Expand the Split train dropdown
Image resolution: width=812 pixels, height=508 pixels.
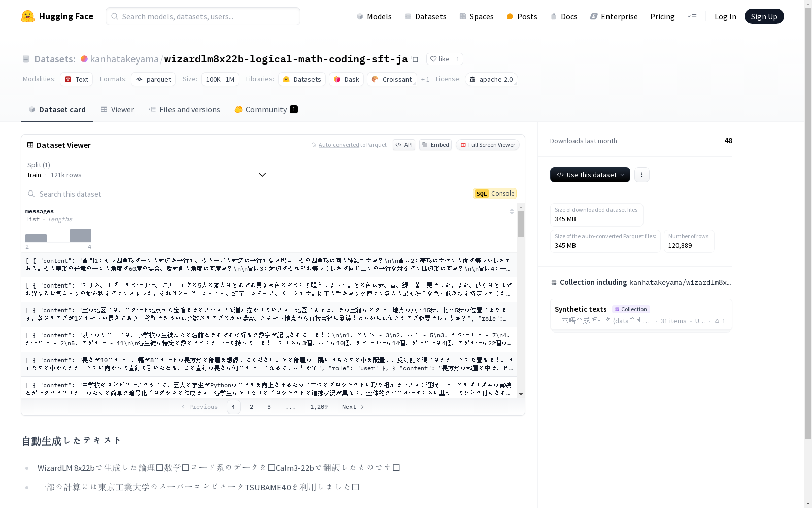147,170
